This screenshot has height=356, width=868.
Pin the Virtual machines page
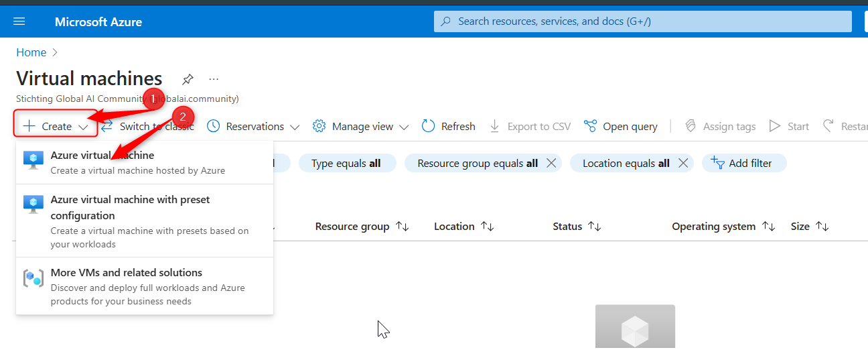188,79
